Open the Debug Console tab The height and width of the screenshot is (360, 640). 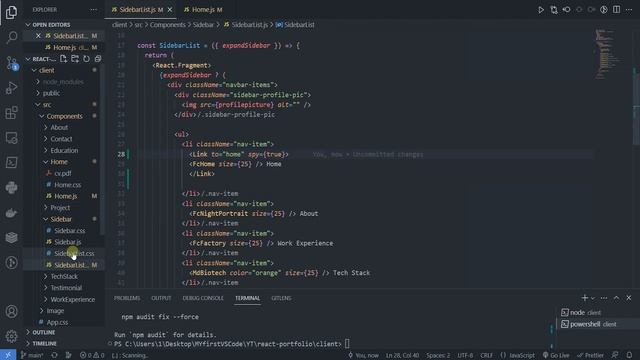click(203, 298)
